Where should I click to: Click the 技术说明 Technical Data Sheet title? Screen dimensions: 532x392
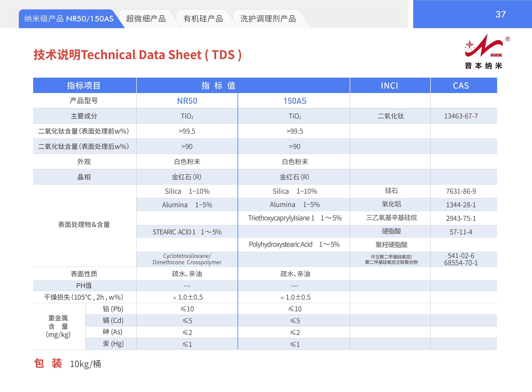point(137,55)
